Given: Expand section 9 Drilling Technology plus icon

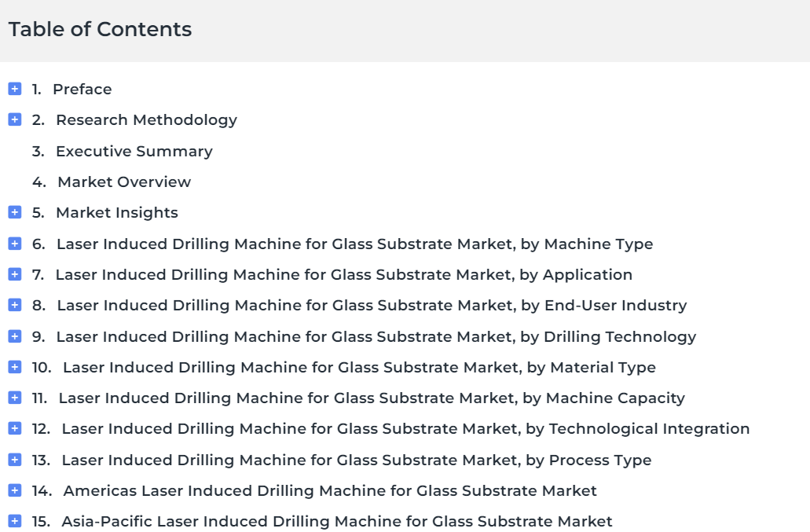Looking at the screenshot, I should [x=15, y=336].
